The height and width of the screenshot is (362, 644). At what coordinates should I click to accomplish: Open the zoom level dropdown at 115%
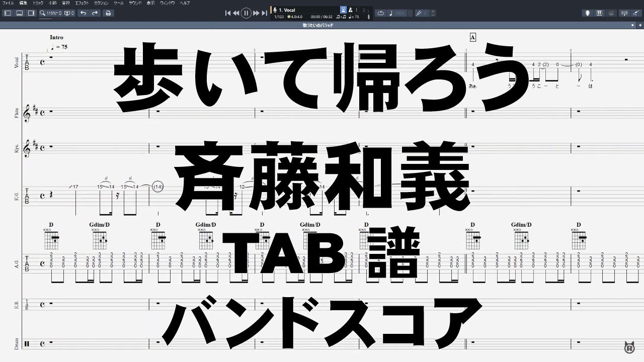tap(50, 13)
